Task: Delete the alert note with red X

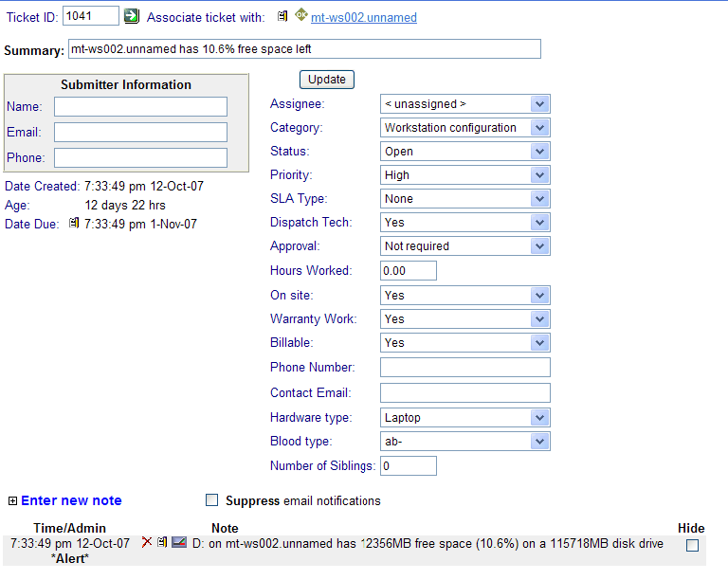Action: coord(147,542)
